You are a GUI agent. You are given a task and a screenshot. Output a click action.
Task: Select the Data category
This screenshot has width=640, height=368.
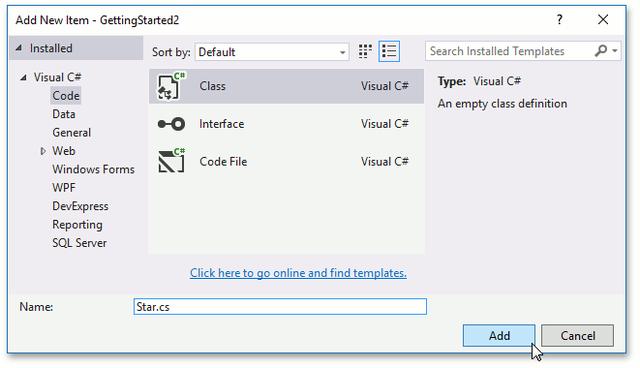pos(64,114)
